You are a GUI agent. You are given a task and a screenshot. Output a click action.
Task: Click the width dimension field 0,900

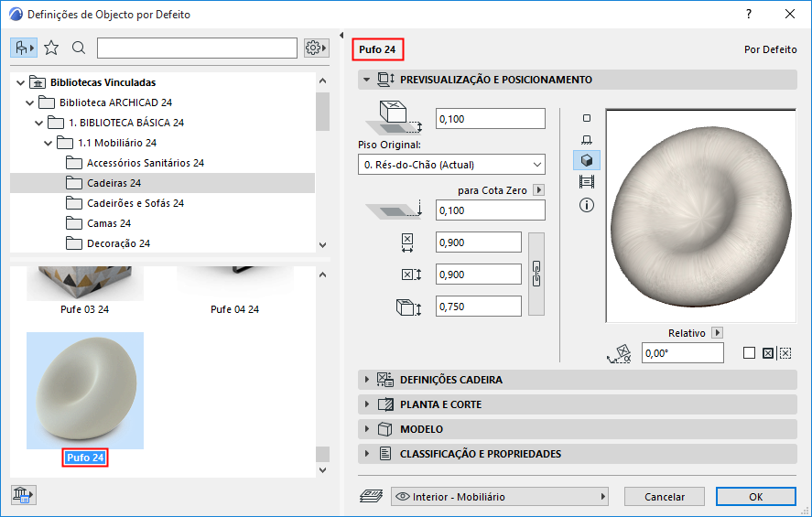tap(479, 242)
